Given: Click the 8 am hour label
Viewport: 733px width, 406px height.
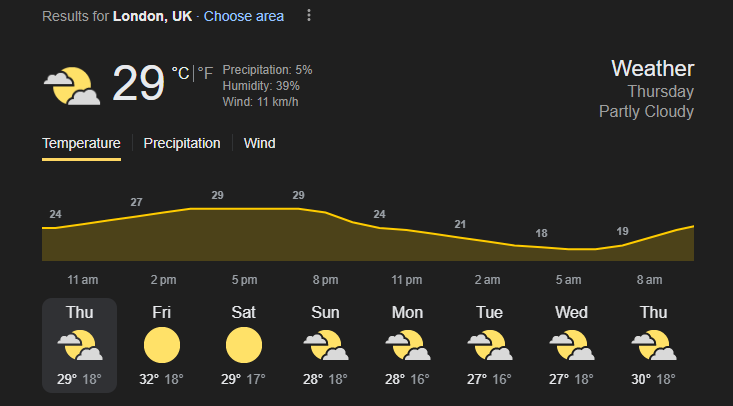Looking at the screenshot, I should pyautogui.click(x=649, y=280).
